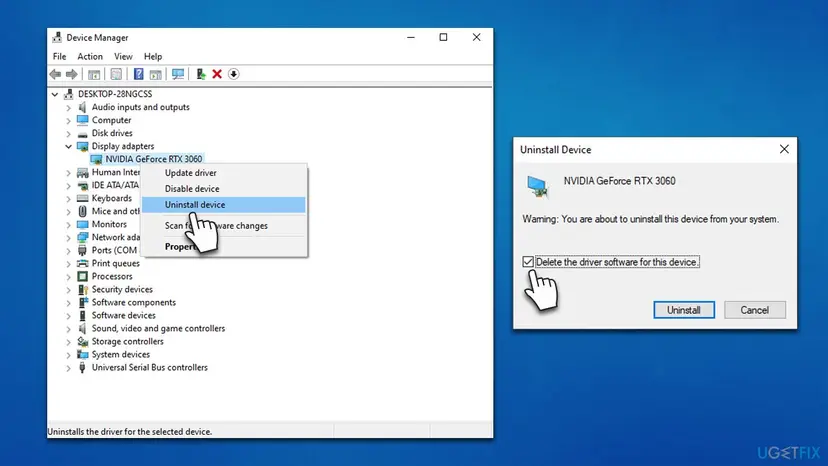Open the Help menu

pyautogui.click(x=153, y=57)
